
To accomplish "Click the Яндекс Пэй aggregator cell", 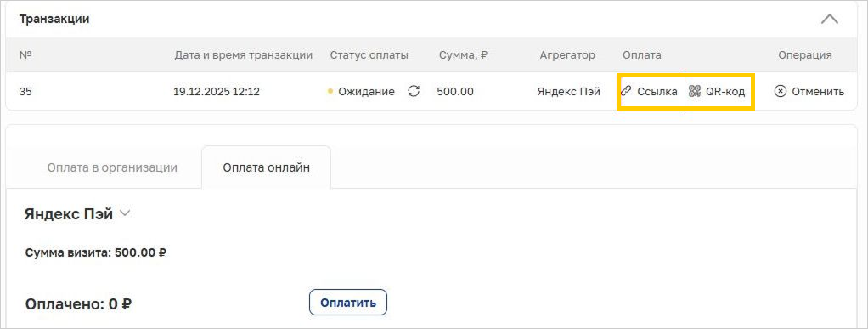I will tap(568, 92).
